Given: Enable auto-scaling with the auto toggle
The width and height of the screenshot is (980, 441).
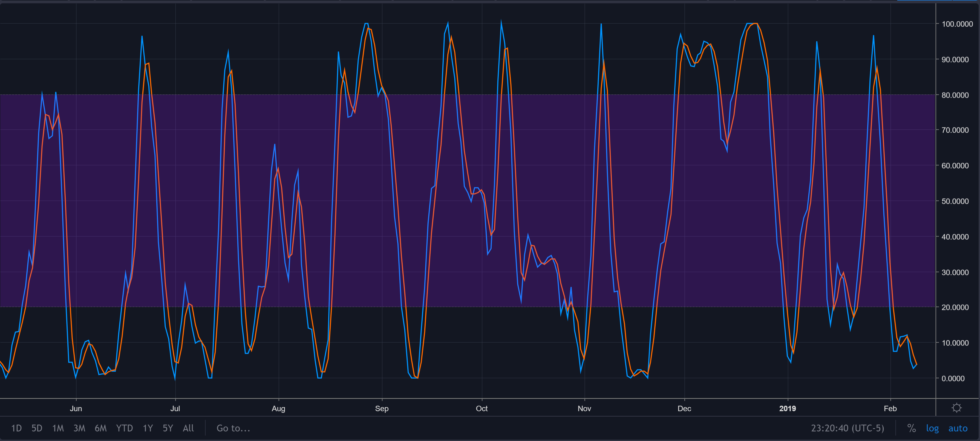Looking at the screenshot, I should (958, 428).
